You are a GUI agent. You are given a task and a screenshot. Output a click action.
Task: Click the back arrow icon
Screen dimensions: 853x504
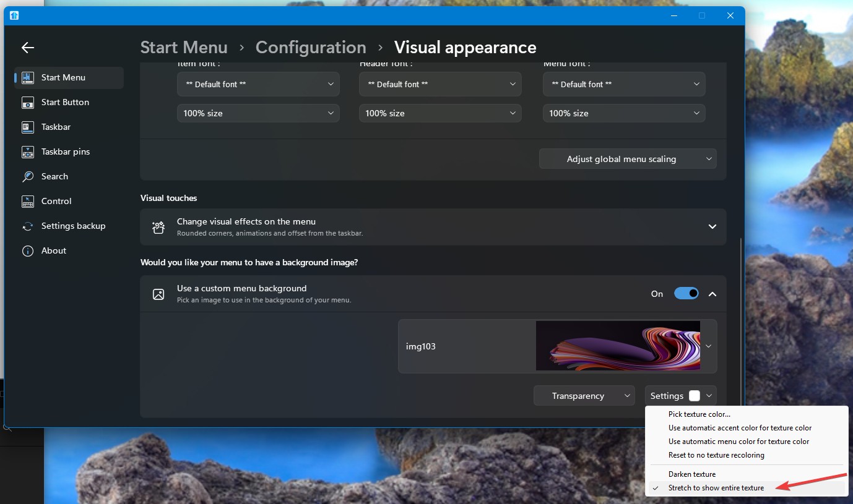coord(28,48)
